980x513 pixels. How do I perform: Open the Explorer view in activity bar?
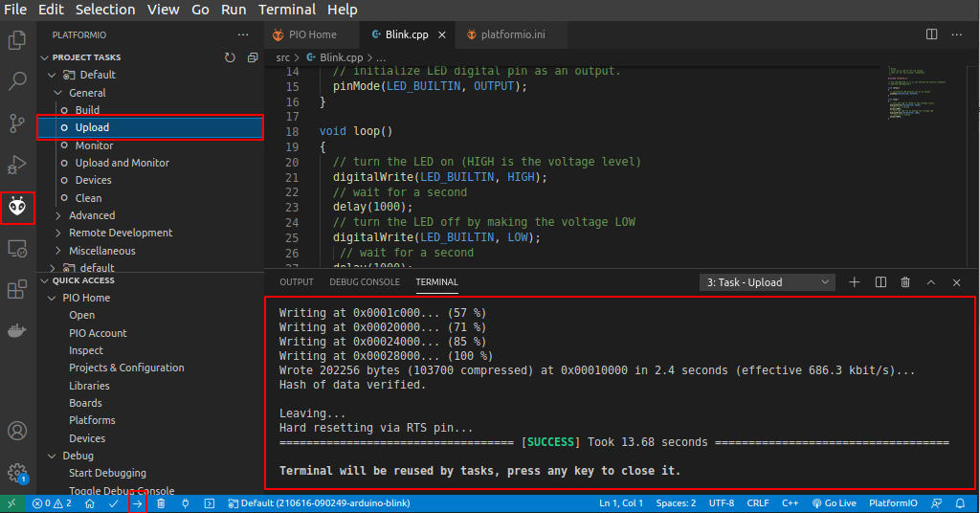pos(17,40)
